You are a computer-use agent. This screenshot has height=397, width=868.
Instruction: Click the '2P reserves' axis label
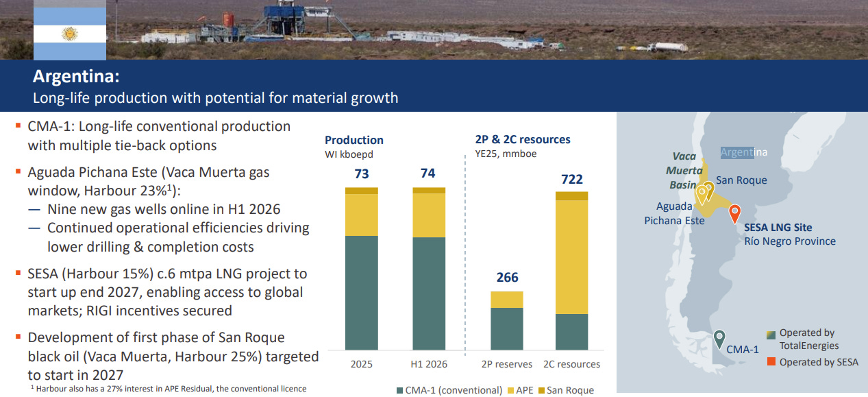tap(508, 364)
